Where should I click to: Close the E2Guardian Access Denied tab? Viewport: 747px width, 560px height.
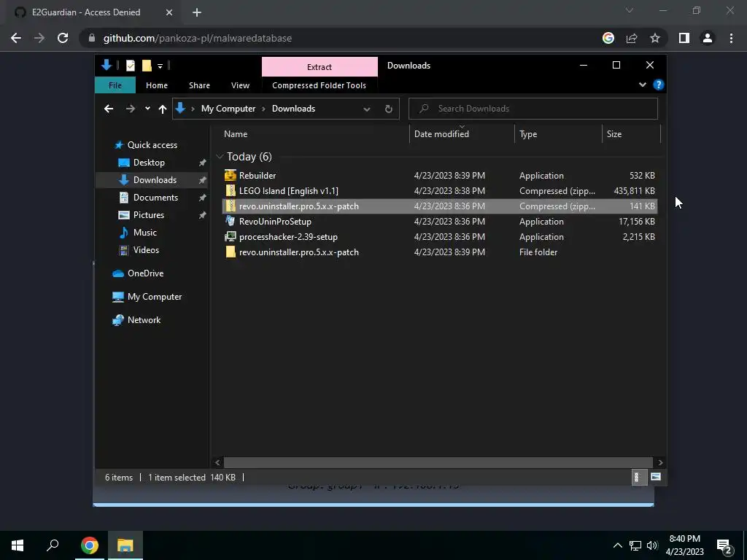169,12
